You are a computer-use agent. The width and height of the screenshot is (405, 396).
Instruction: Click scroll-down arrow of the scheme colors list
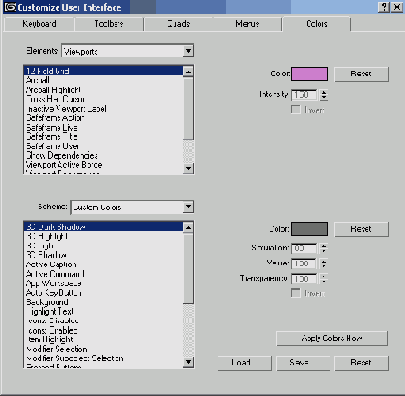coord(188,362)
